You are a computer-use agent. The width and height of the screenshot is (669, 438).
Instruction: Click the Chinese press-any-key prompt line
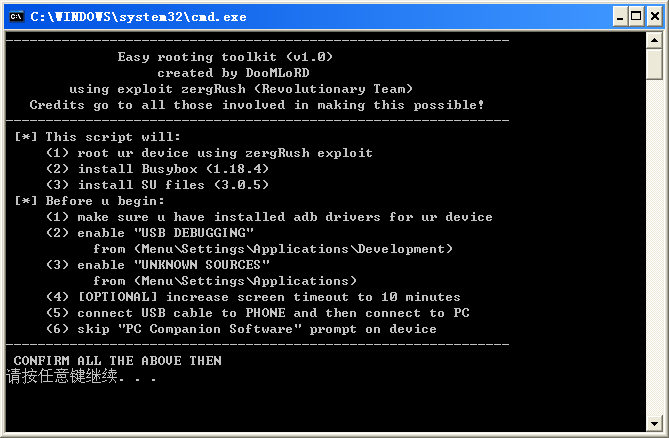pyautogui.click(x=80, y=377)
